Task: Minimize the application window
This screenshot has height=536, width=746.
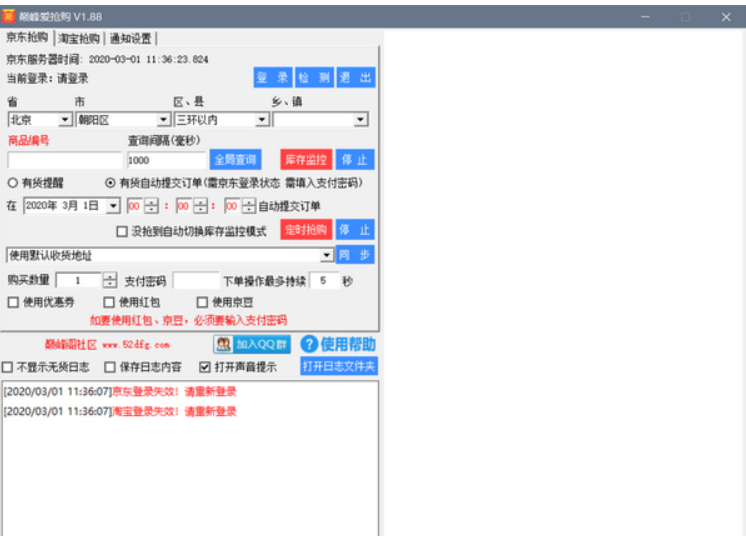Action: (x=645, y=17)
